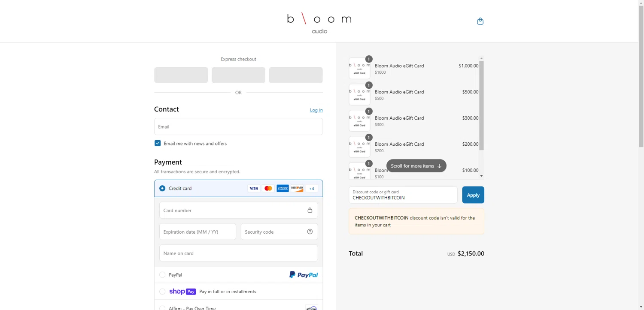Focus the Expiration date field
Viewport: 644px width, 310px height.
tap(197, 232)
